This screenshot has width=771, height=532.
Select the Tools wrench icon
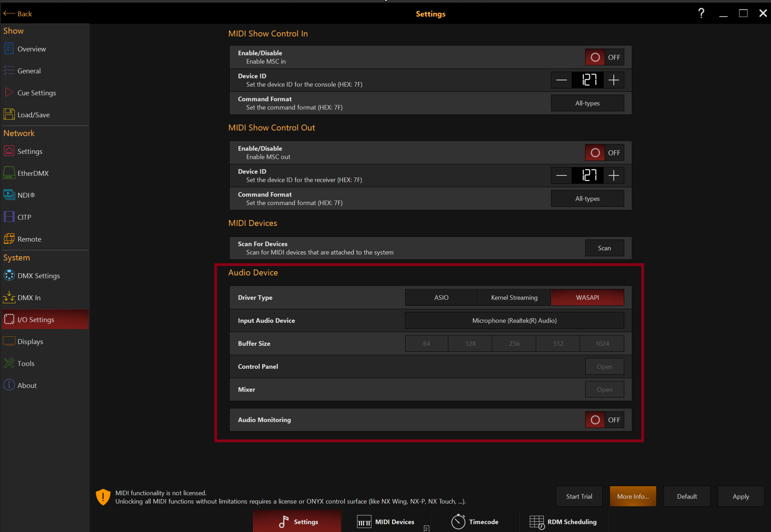point(9,363)
